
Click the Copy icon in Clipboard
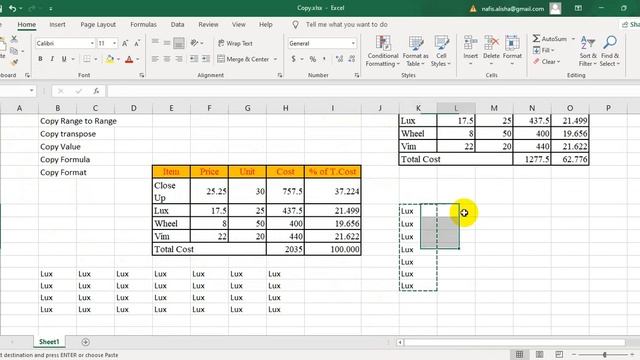[14, 51]
